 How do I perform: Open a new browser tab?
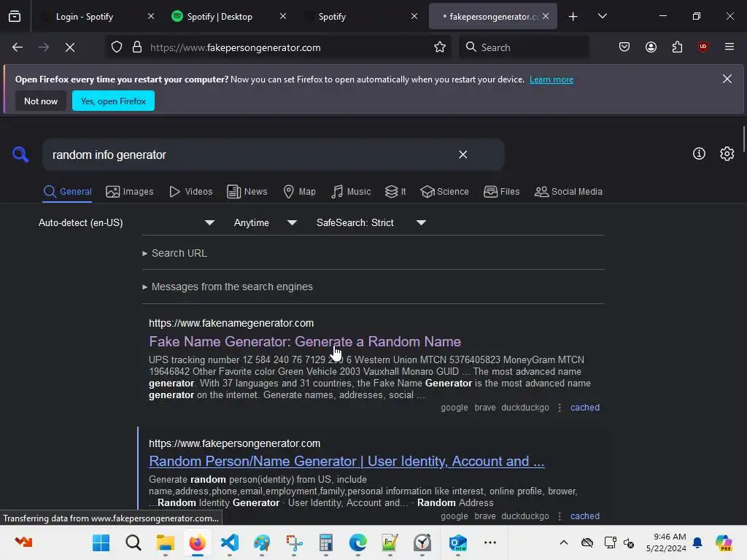(573, 17)
